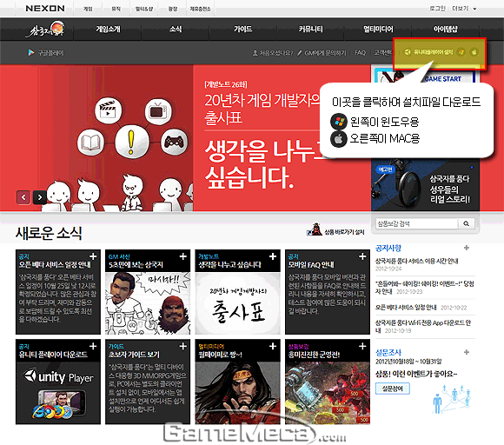Click the 로그인 link
Viewport: 504px width, 445px height.
[437, 9]
